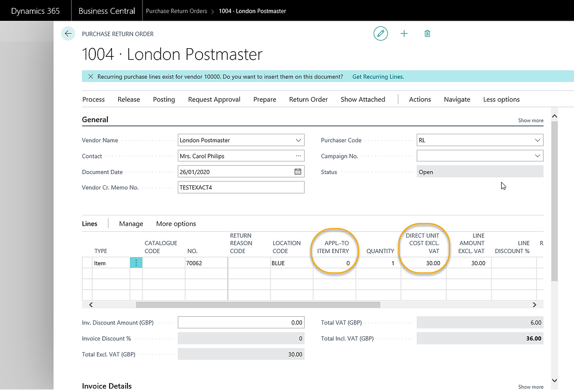Click Direct Unit Cost cell 30.00
The width and height of the screenshot is (574, 392).
(x=424, y=263)
